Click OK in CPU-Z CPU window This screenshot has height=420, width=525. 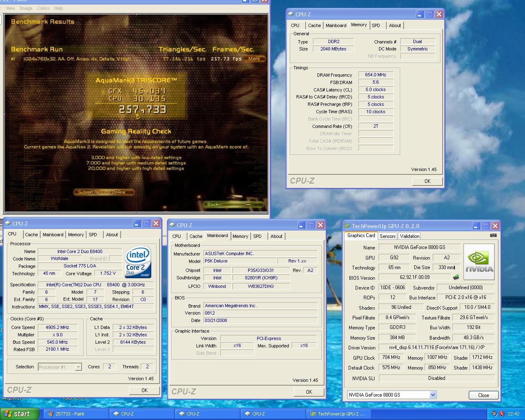[x=144, y=390]
